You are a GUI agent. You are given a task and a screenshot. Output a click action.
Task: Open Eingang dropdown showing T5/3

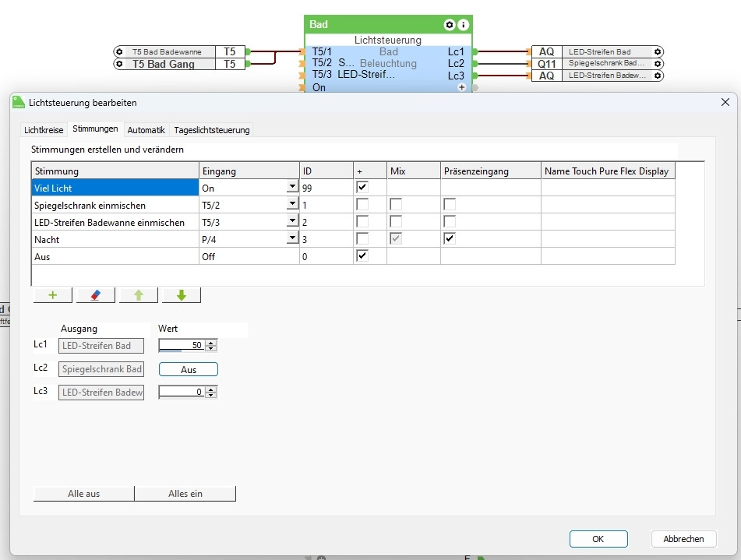292,221
